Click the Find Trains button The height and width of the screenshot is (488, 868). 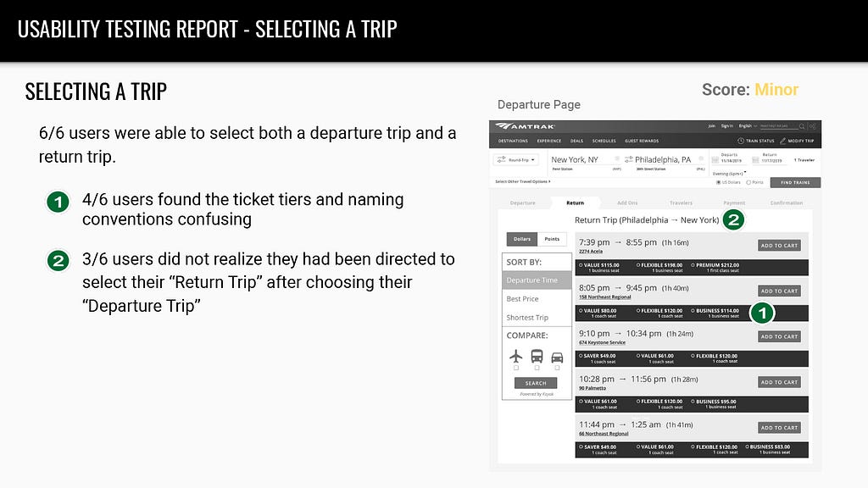(x=795, y=183)
